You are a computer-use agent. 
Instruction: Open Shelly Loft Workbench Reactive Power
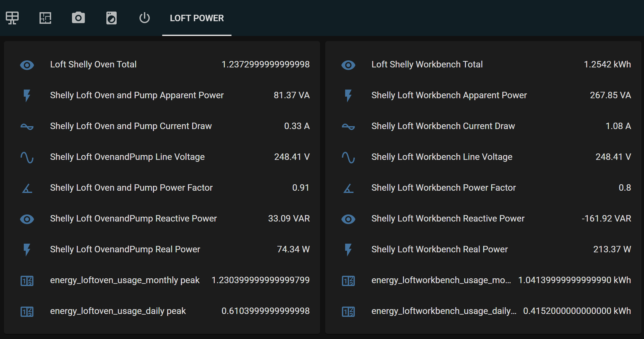(448, 219)
